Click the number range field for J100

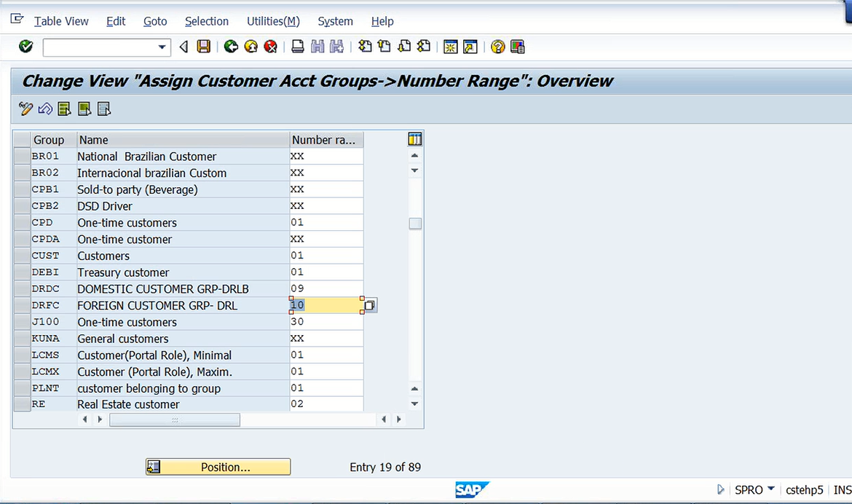[326, 322]
